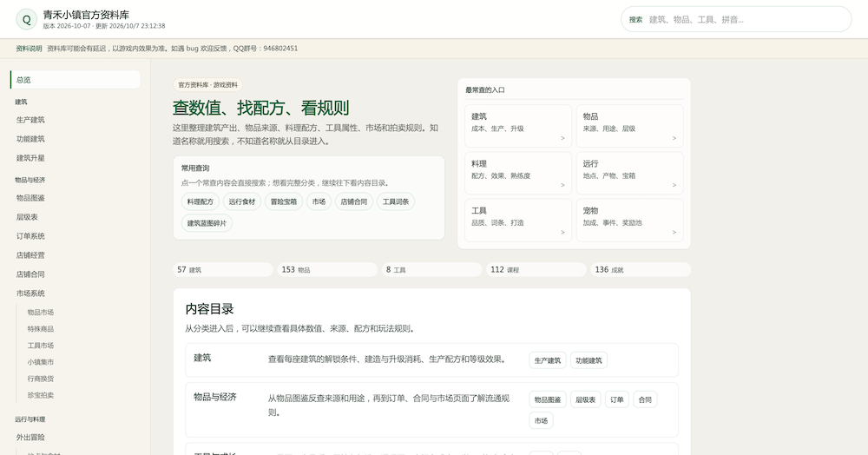This screenshot has height=455, width=868.
Task: Click the Q logo icon
Action: (x=26, y=19)
